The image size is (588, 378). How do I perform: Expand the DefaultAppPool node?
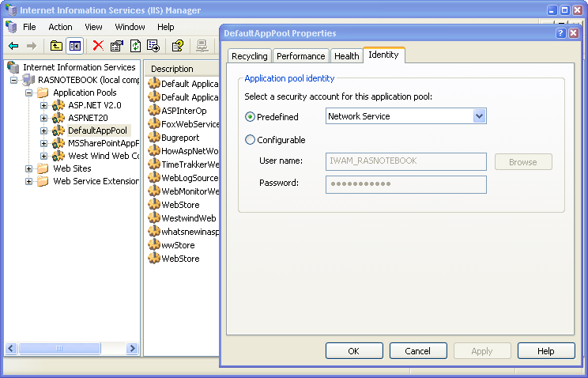[x=44, y=131]
